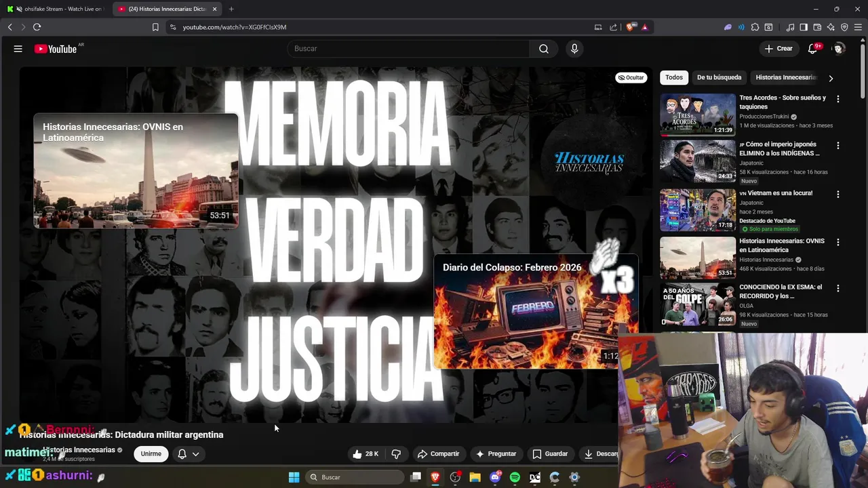Click Historias Innecesarias watermark logo
Screen dimensions: 868x488
[x=589, y=163]
